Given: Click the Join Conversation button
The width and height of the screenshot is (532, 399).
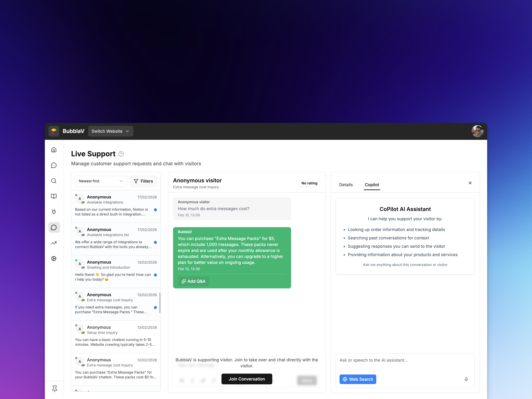Looking at the screenshot, I should (247, 379).
